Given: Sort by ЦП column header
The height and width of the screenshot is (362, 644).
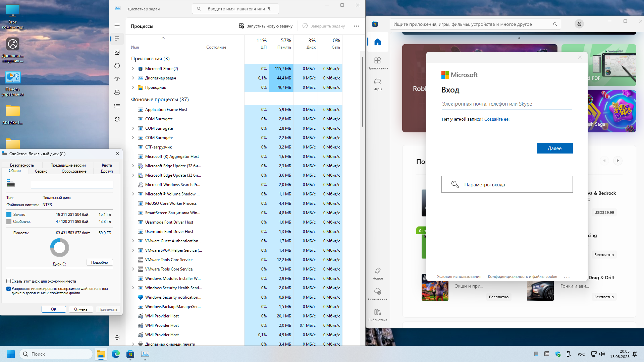Looking at the screenshot, I should pos(257,43).
